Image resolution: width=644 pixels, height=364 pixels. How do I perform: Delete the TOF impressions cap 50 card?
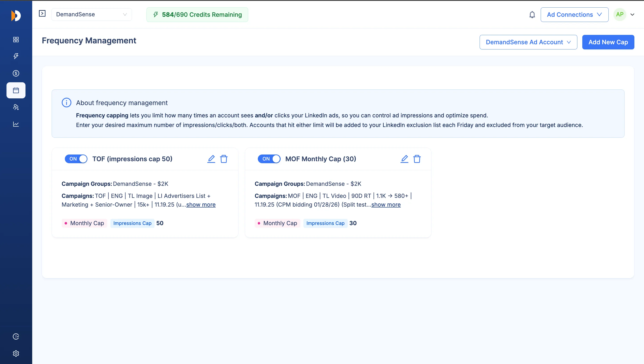click(x=224, y=159)
